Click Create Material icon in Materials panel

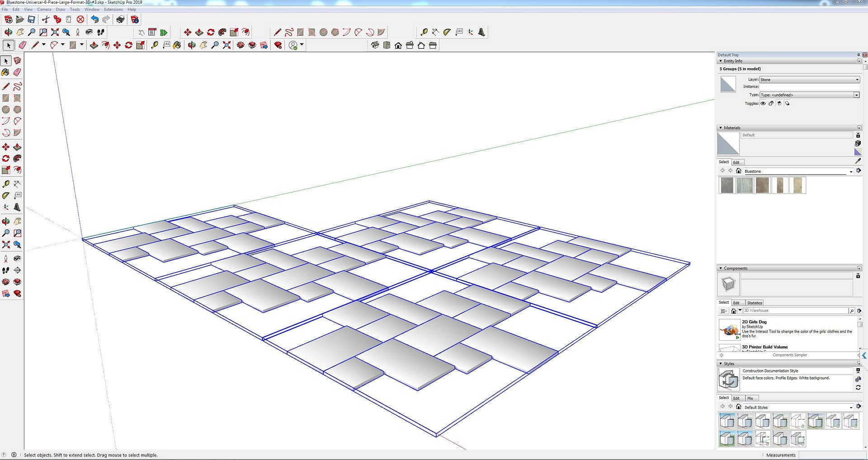[858, 143]
